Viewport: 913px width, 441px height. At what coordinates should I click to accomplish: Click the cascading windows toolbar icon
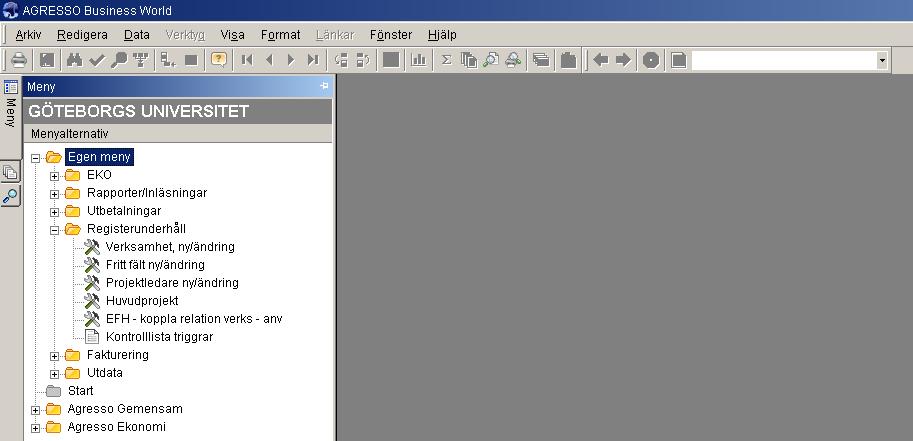pos(541,60)
